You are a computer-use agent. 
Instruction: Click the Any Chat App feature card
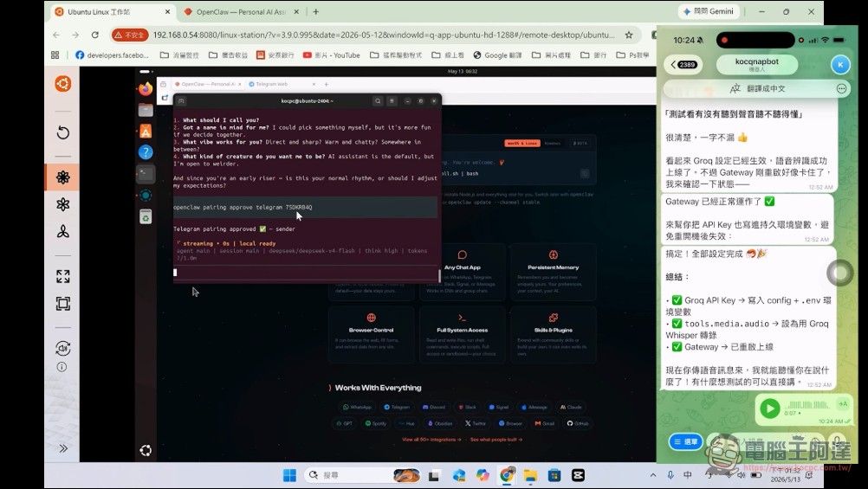tap(463, 272)
